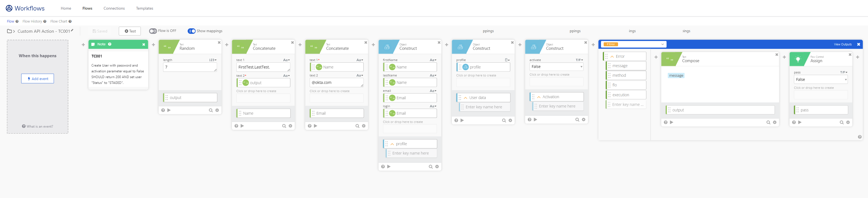Toggle the Flow is OFF switch

[153, 31]
